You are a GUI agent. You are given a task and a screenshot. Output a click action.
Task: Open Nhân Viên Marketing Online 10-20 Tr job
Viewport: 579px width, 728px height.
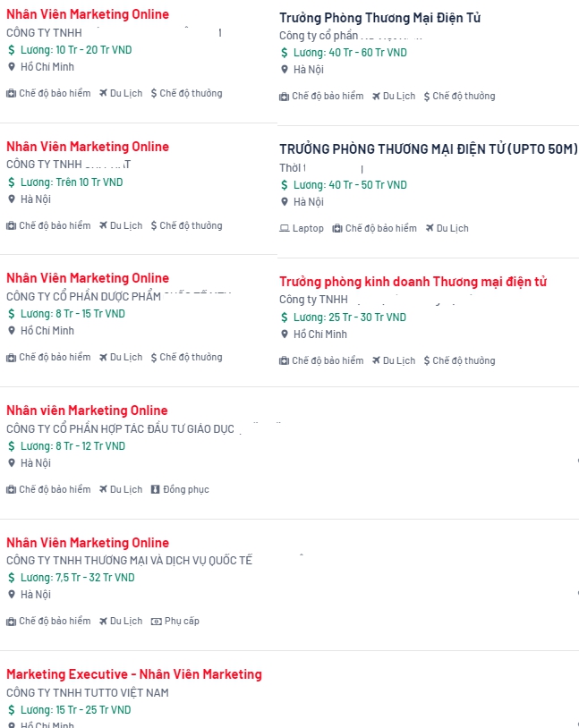tap(88, 14)
